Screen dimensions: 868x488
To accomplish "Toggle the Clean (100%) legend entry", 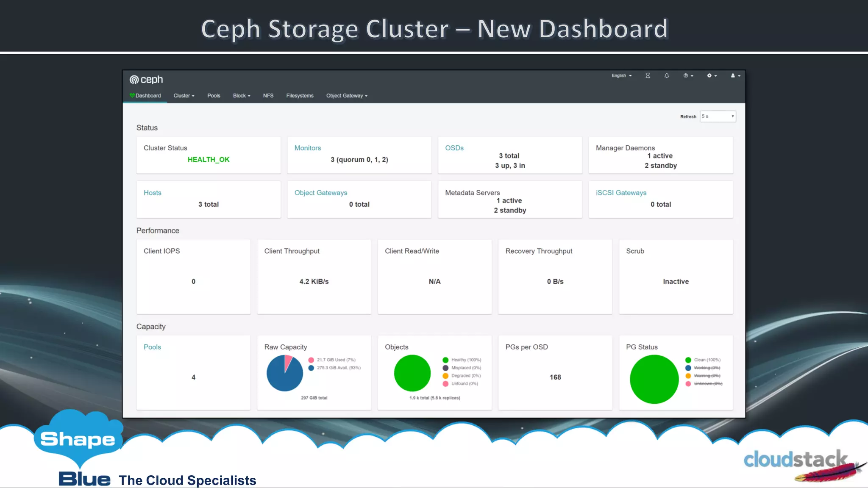I will tap(707, 360).
